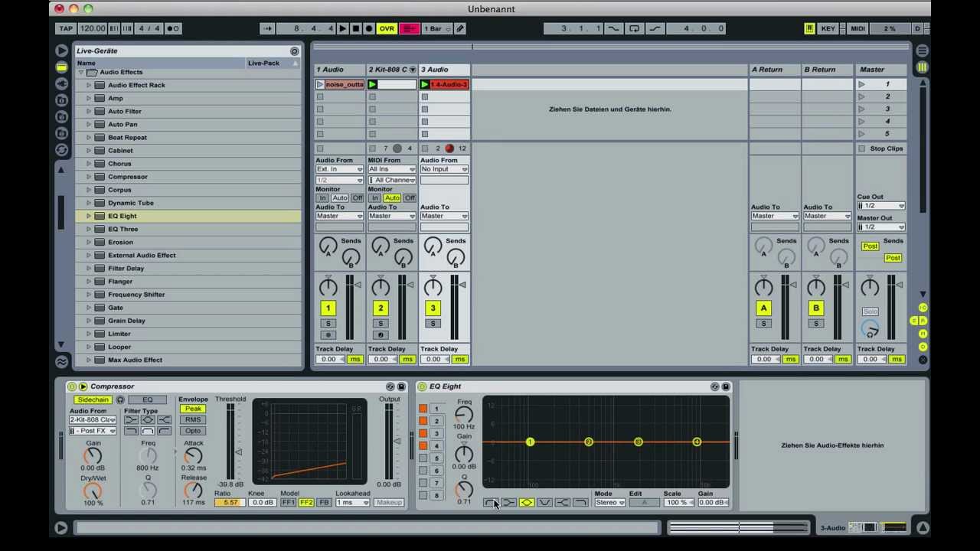
Task: Toggle the Draw Mode pencil
Action: coord(460,28)
